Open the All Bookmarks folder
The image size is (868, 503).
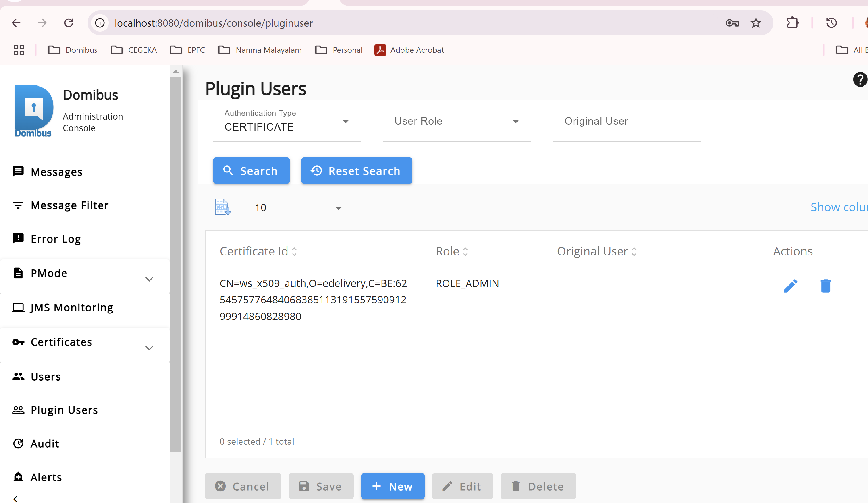[852, 50]
